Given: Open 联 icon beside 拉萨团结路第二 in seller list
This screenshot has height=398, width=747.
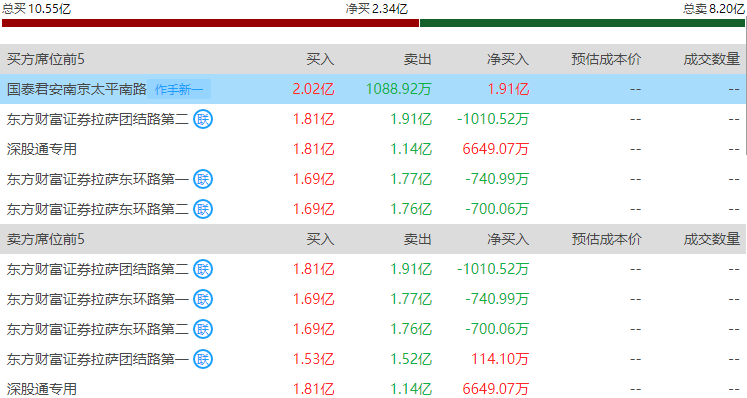Looking at the screenshot, I should 203,269.
